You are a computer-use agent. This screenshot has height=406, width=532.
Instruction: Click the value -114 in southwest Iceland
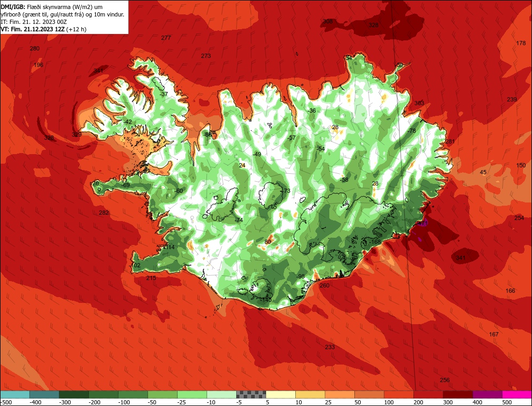(169, 247)
